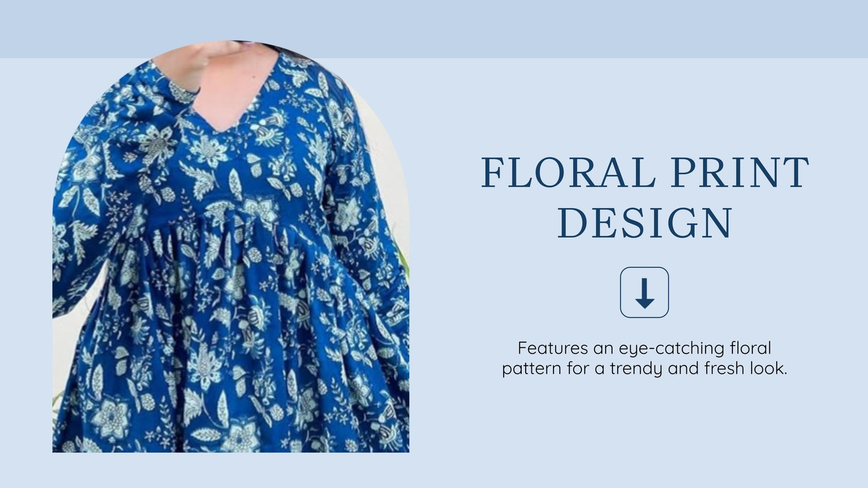Select the word FLORAL in the heading
Image resolution: width=868 pixels, height=488 pixels.
tap(569, 173)
